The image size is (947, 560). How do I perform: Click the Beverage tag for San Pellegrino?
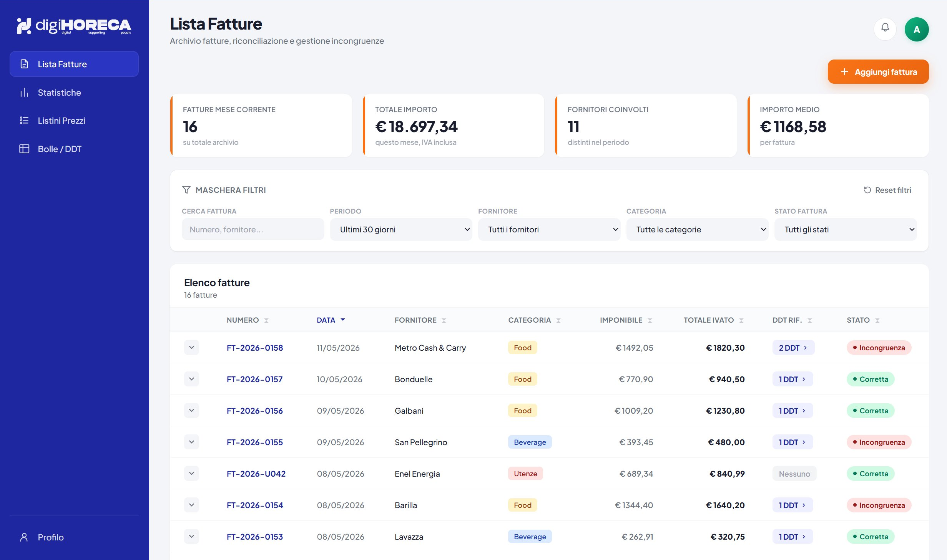coord(530,442)
